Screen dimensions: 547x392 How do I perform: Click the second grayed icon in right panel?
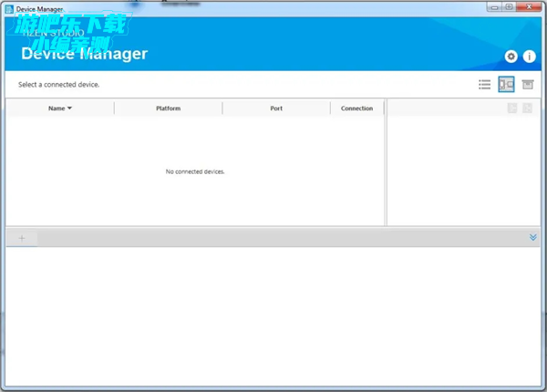pos(528,108)
